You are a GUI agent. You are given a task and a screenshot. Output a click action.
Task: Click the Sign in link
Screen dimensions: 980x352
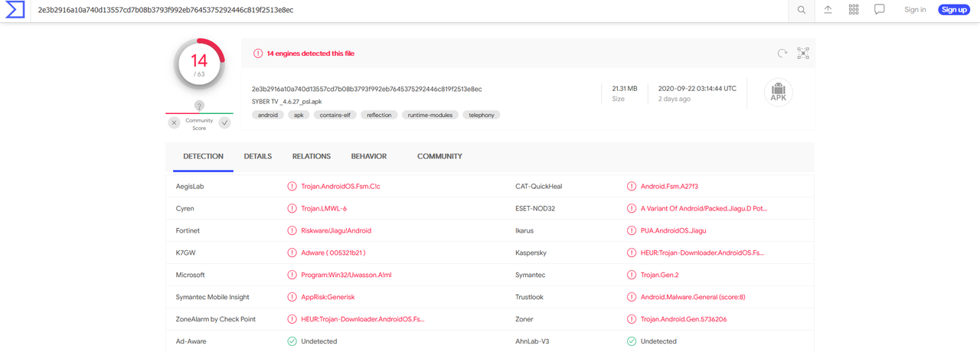[915, 10]
